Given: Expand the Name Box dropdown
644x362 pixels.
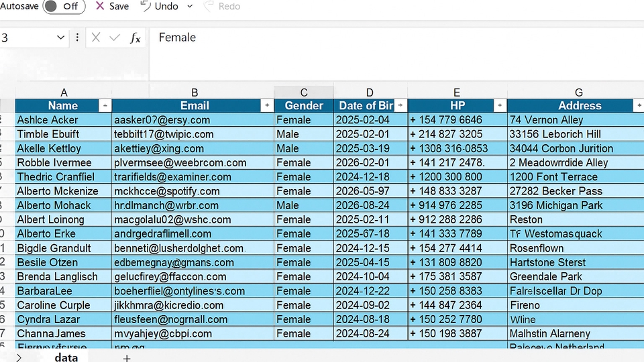Looking at the screenshot, I should click(61, 38).
